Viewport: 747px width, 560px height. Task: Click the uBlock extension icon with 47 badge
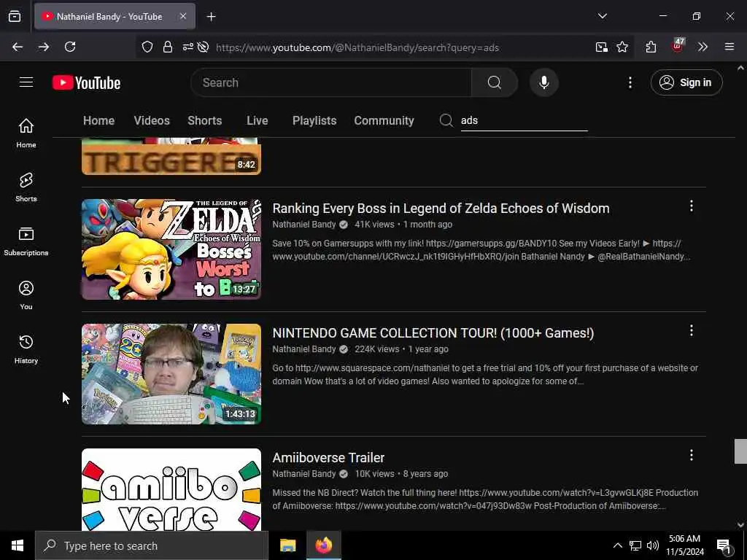678,46
